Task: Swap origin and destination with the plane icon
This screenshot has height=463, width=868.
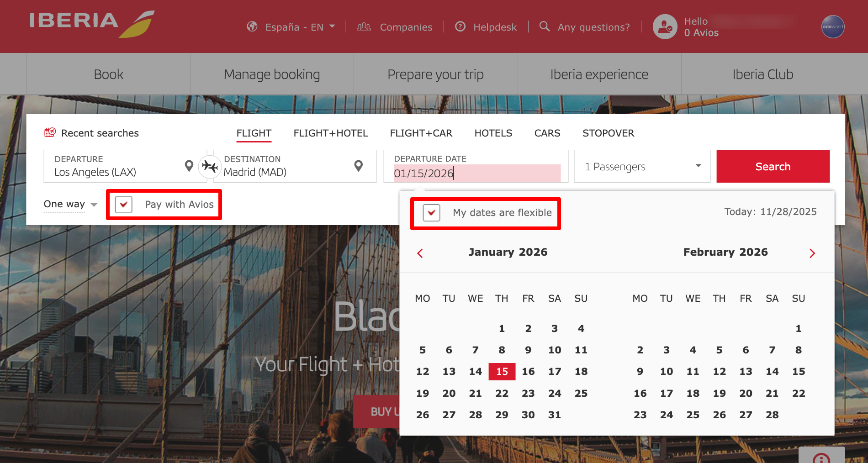Action: (210, 166)
